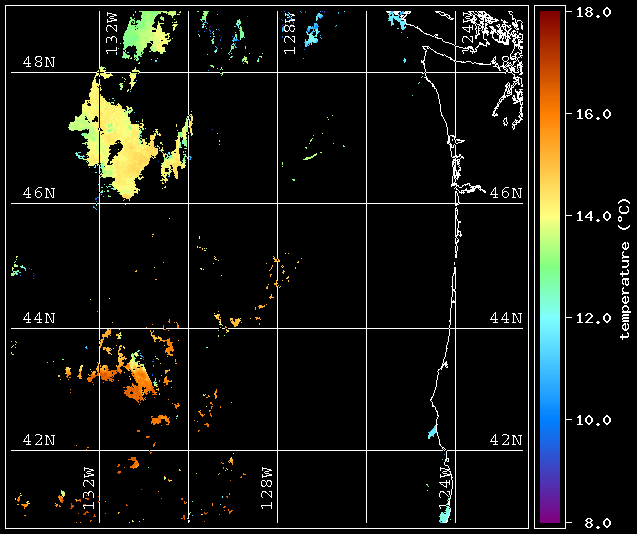Click the 44N label on the left side
The height and width of the screenshot is (534, 637).
39,318
